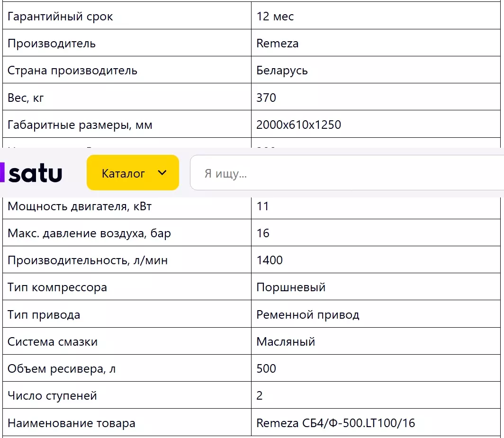The image size is (504, 438).
Task: Select the engine power value '11'
Action: (262, 206)
